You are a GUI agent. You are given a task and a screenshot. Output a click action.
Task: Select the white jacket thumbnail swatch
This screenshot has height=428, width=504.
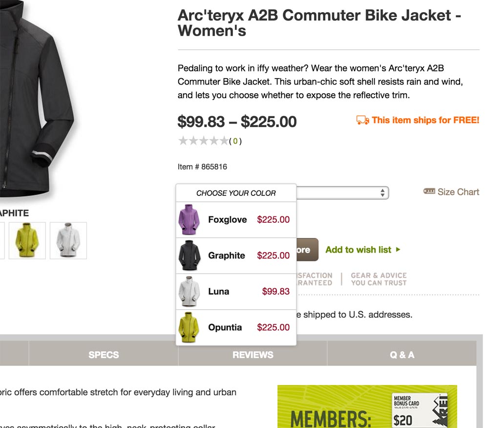coord(68,240)
